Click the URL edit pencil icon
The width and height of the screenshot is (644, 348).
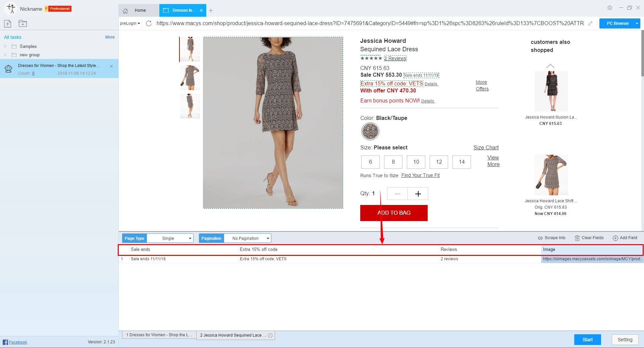point(590,23)
